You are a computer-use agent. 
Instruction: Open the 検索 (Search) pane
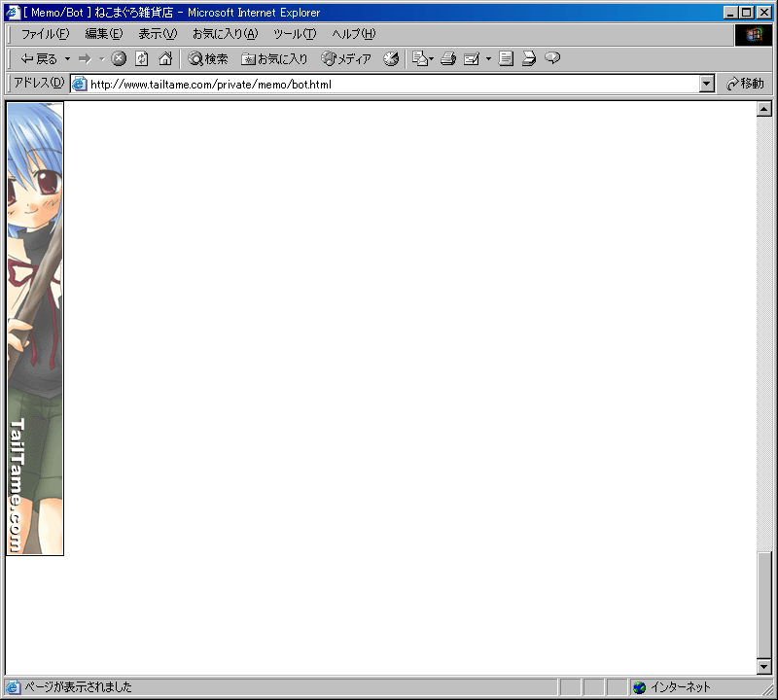coord(208,59)
